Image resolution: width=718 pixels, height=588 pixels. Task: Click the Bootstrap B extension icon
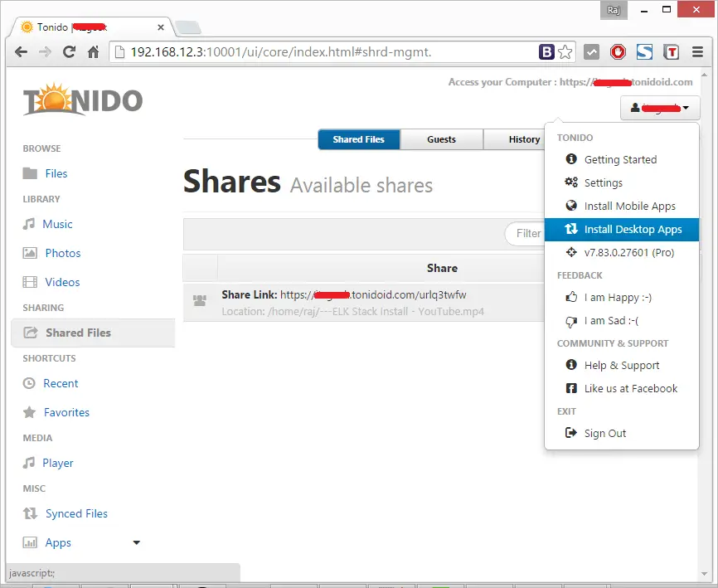point(546,51)
